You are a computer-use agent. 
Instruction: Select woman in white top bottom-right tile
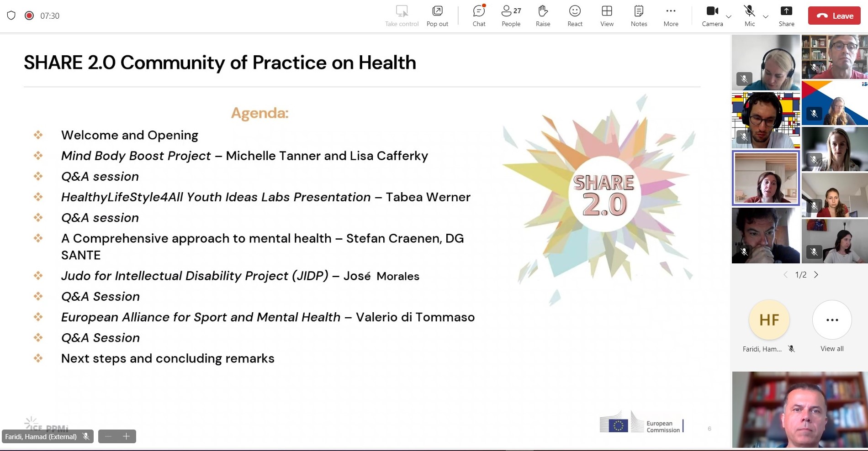coord(835,241)
